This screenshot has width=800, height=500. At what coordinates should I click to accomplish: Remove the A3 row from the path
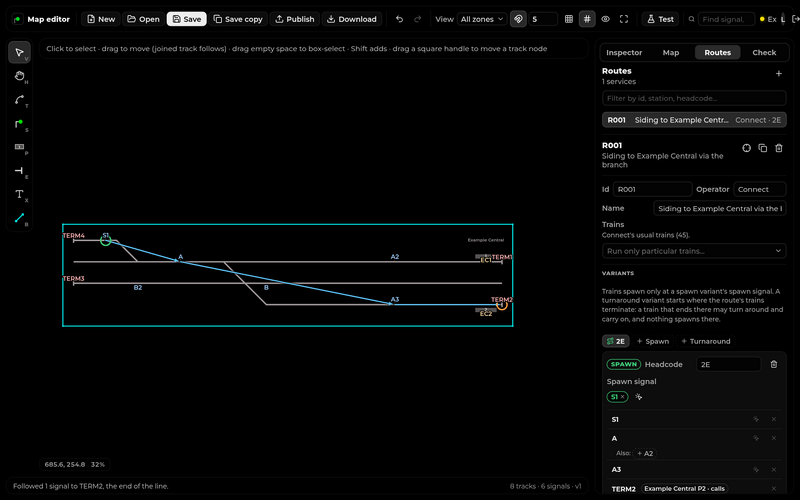click(773, 470)
